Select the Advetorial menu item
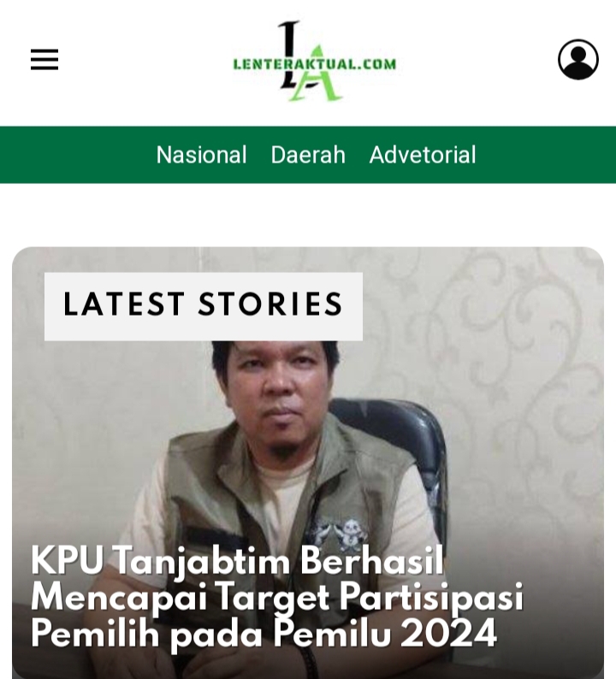 [423, 155]
